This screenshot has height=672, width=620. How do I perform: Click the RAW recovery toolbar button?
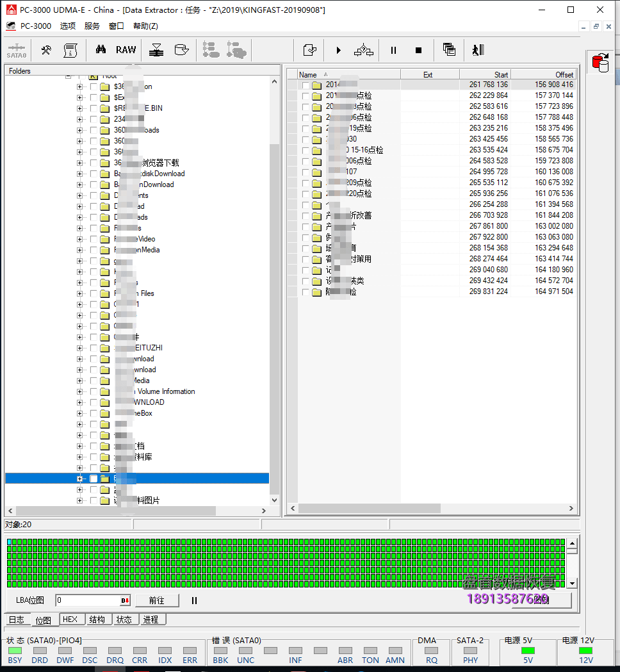point(126,50)
